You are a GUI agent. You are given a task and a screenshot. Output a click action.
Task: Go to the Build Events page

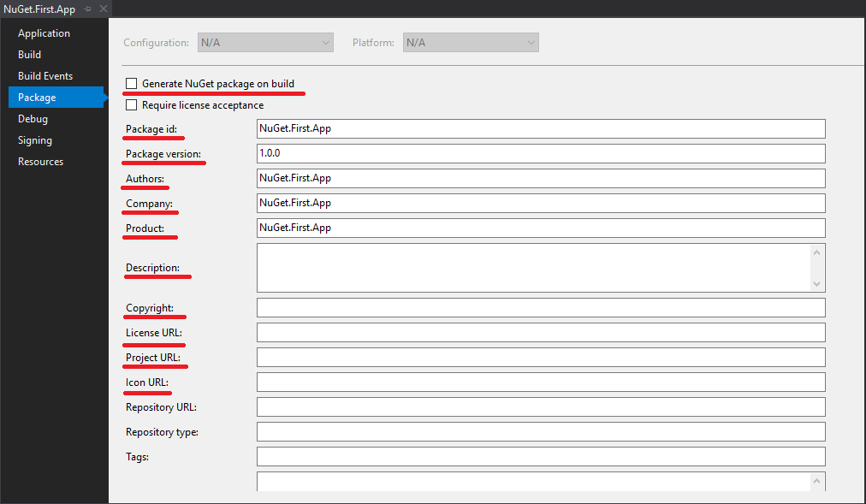tap(45, 76)
